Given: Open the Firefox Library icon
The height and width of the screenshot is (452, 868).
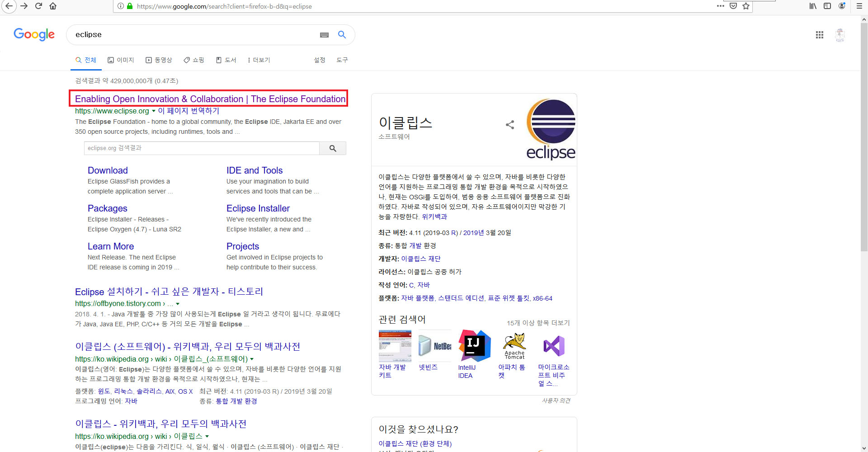Looking at the screenshot, I should coord(813,6).
